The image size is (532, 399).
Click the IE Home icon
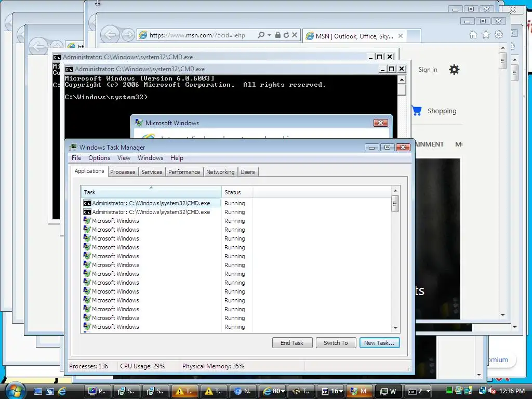[x=473, y=35]
